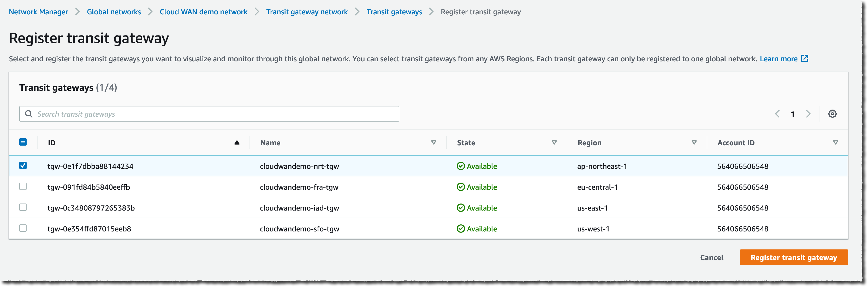The height and width of the screenshot is (287, 868).
Task: Click the Cancel button
Action: [x=711, y=257]
